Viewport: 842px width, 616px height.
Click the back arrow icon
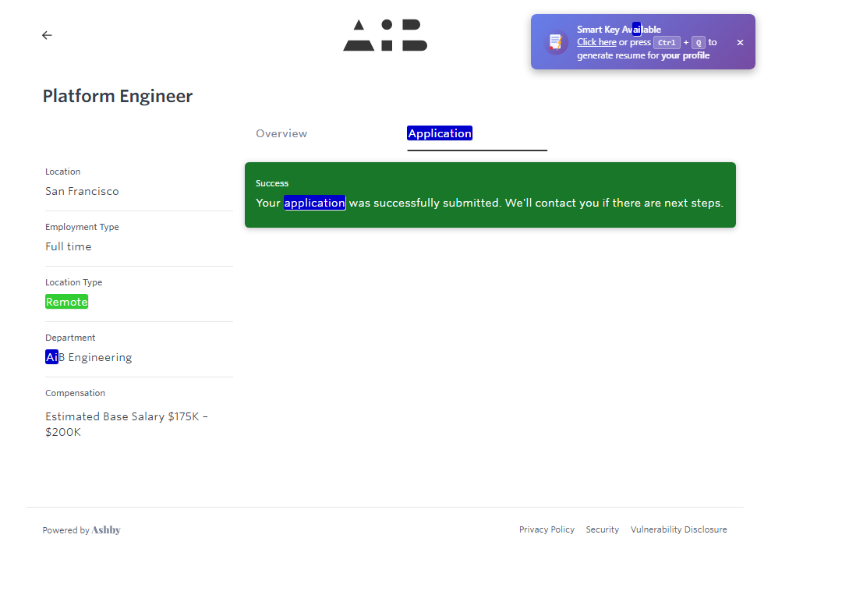[47, 35]
